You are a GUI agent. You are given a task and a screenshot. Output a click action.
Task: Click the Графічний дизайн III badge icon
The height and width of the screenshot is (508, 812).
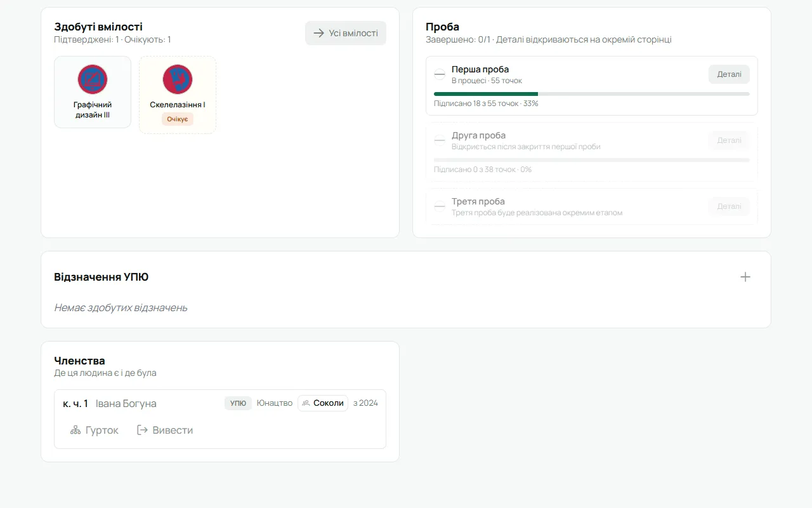93,79
